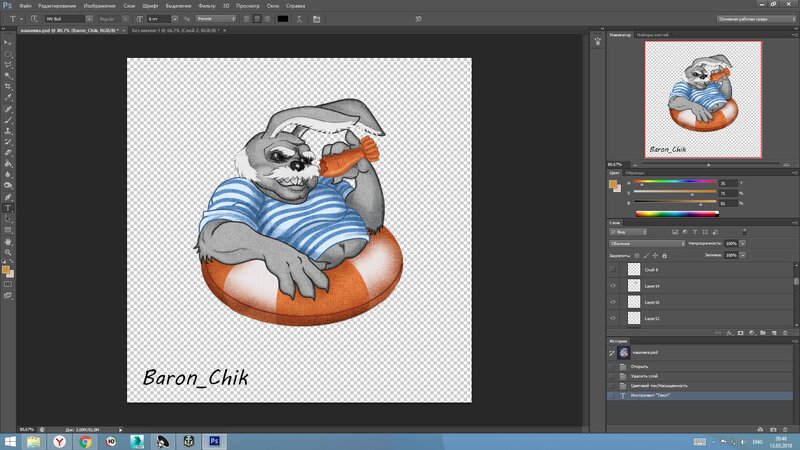Open the character panel toggle icon
Image resolution: width=800 pixels, height=450 pixels.
coord(316,18)
